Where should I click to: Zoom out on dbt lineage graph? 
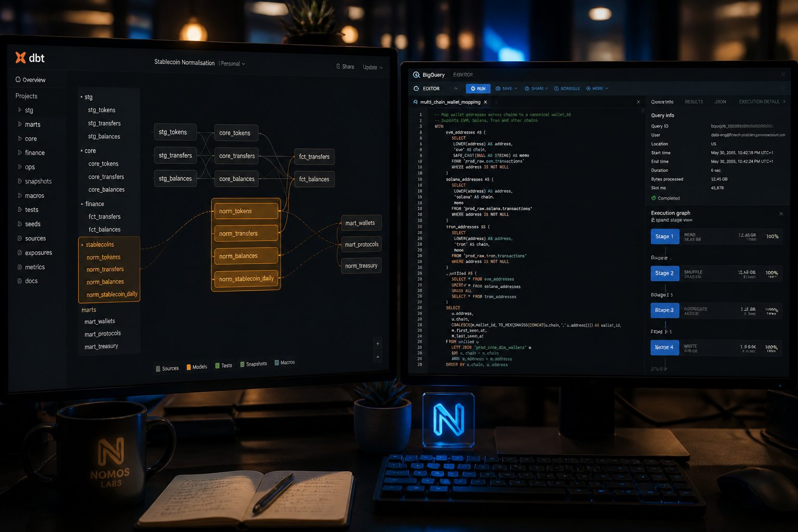[378, 357]
